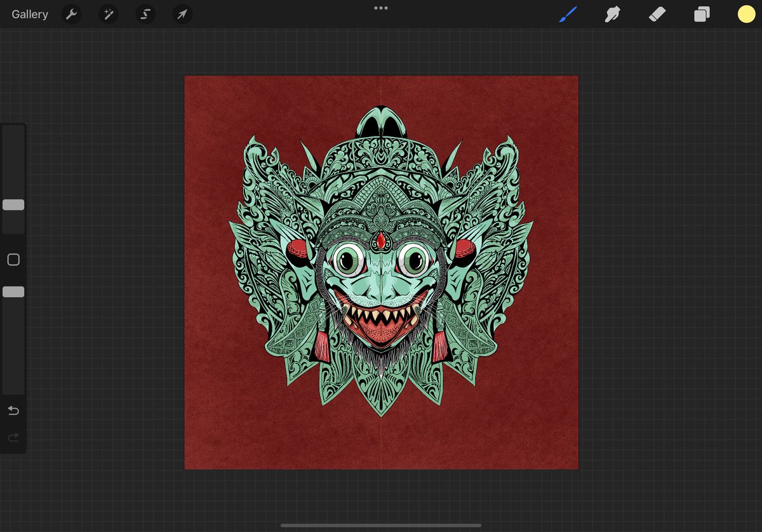Open the canvas options via the ellipsis
This screenshot has height=532, width=762.
point(380,8)
